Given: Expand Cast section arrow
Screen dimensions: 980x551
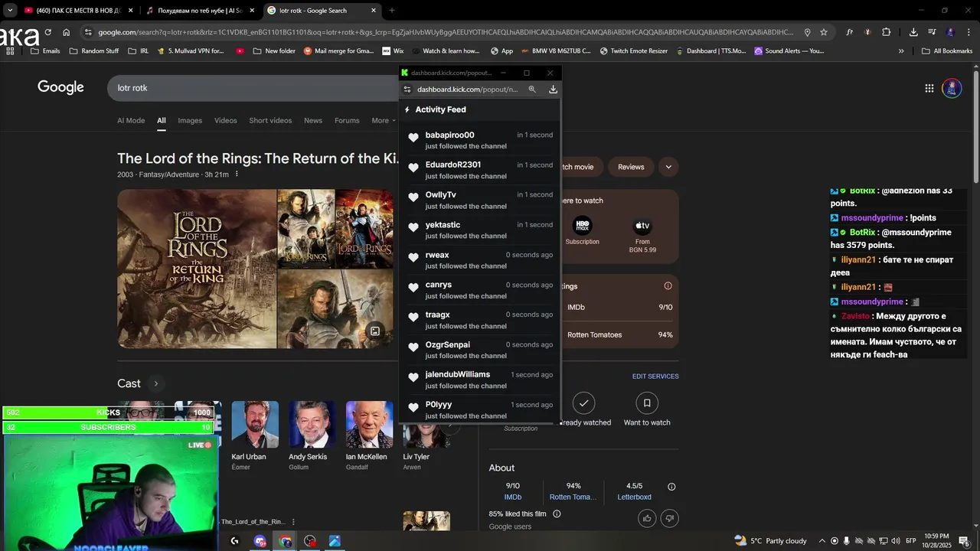Looking at the screenshot, I should pyautogui.click(x=155, y=383).
